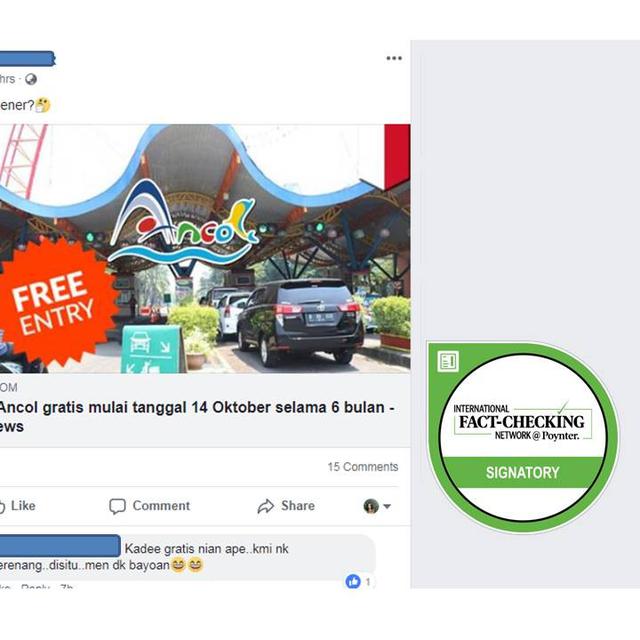This screenshot has height=640, width=640.
Task: Open the 15 Comments link
Action: pos(363,467)
